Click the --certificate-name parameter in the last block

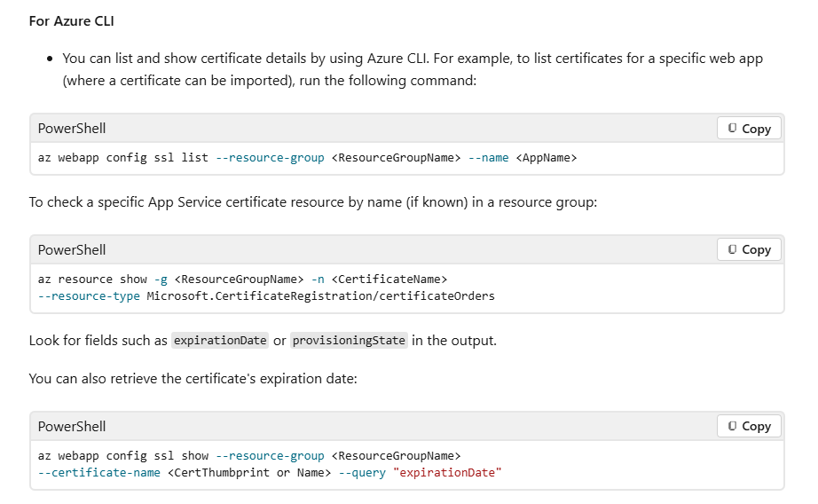tap(99, 472)
